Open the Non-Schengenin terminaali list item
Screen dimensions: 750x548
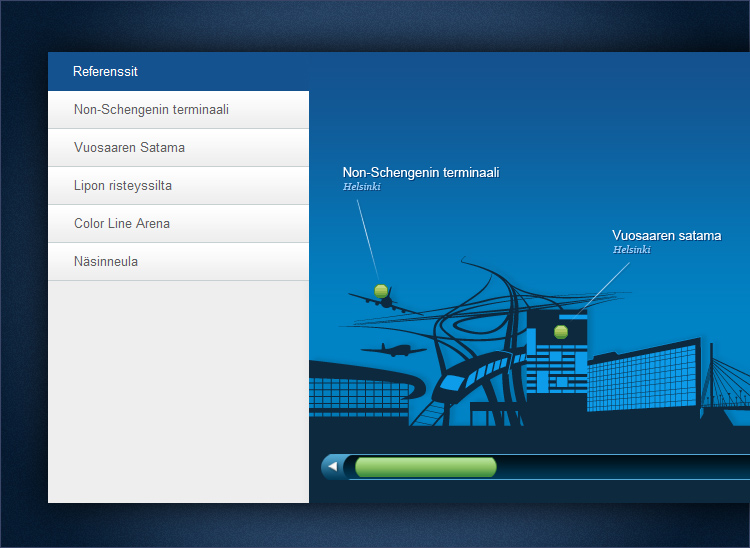tap(178, 110)
